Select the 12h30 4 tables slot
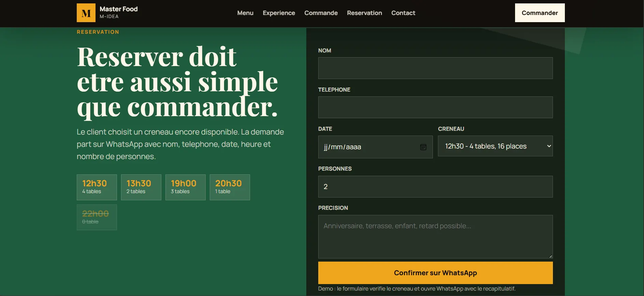This screenshot has width=644, height=296. [x=97, y=187]
